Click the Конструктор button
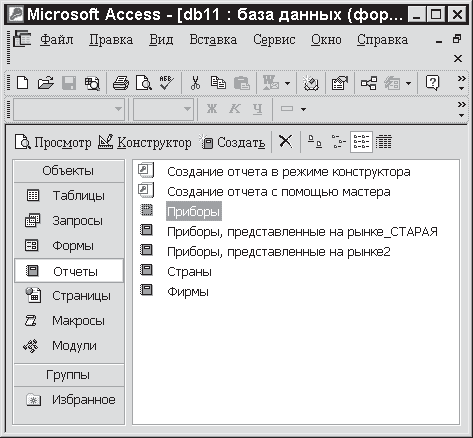Screen dimensions: 473x438 click(x=145, y=142)
